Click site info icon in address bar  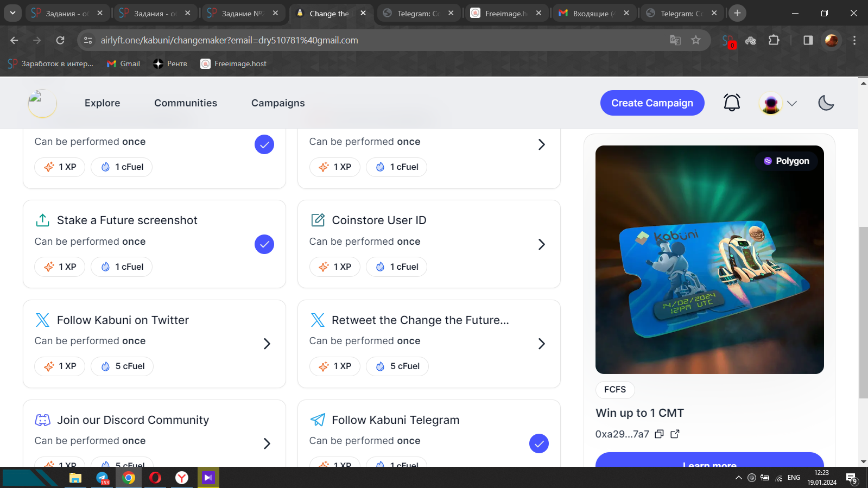[88, 40]
